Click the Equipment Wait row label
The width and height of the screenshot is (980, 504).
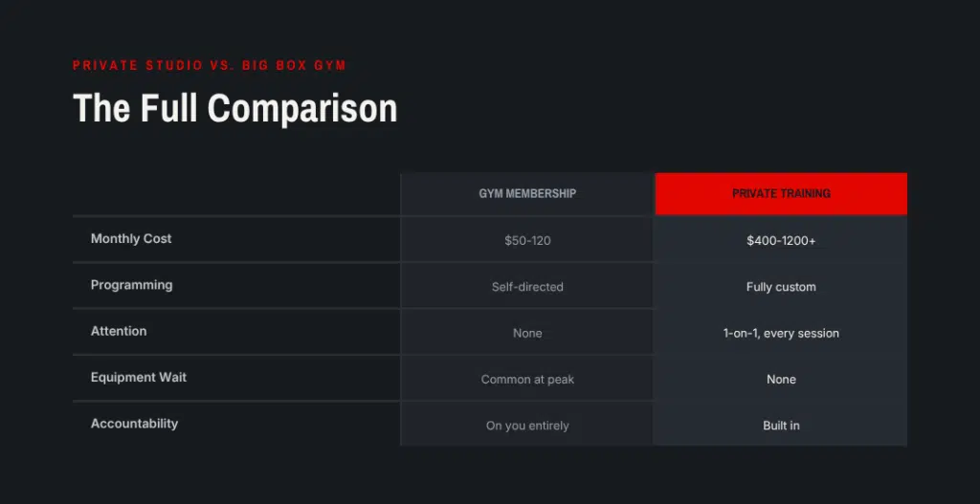point(139,377)
